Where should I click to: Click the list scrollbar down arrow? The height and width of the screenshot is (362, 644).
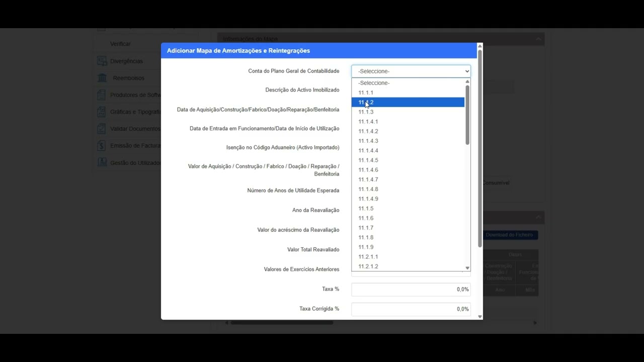click(467, 268)
